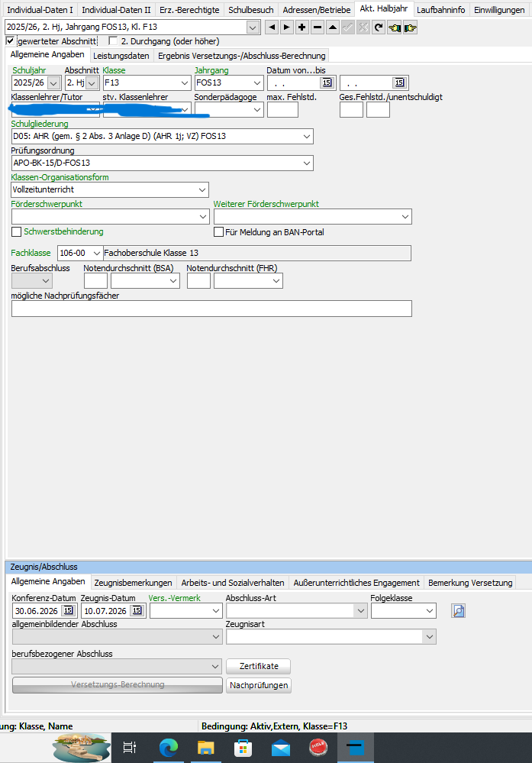Click the greyed-out checkmark save icon
This screenshot has height=763, width=532.
pyautogui.click(x=348, y=27)
